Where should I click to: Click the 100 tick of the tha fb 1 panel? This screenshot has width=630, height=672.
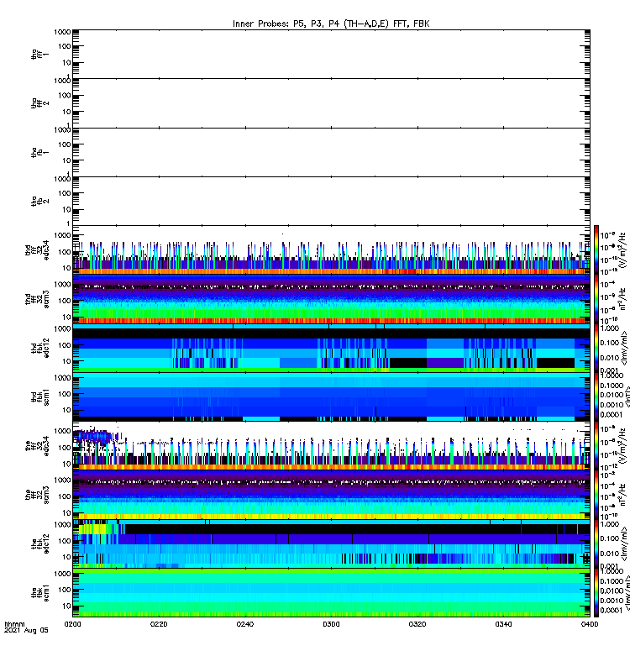pyautogui.click(x=65, y=144)
